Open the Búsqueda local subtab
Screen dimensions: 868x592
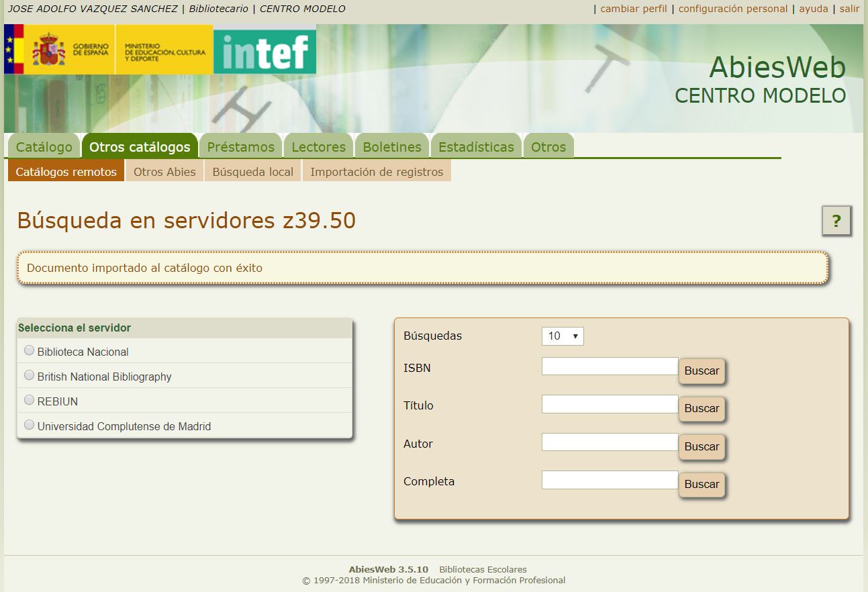(x=253, y=172)
